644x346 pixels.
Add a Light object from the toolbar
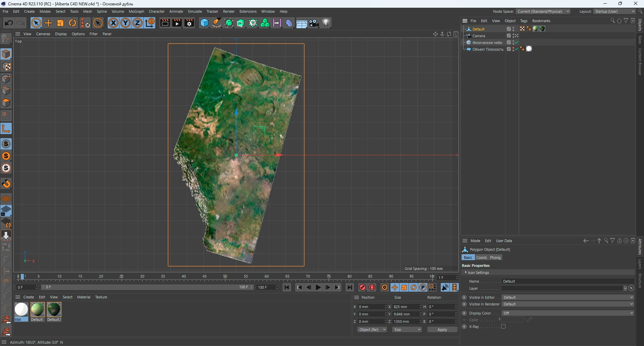point(326,23)
